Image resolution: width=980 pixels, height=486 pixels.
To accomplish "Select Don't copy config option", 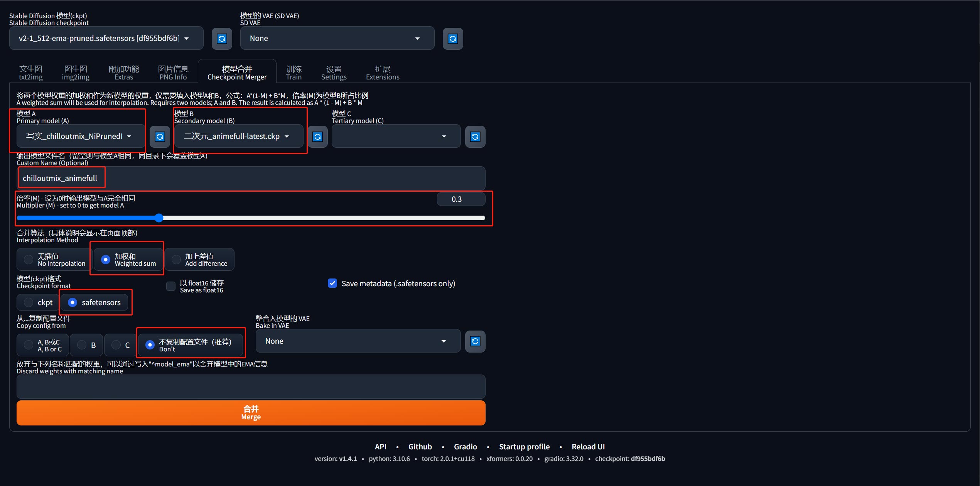I will (x=191, y=345).
